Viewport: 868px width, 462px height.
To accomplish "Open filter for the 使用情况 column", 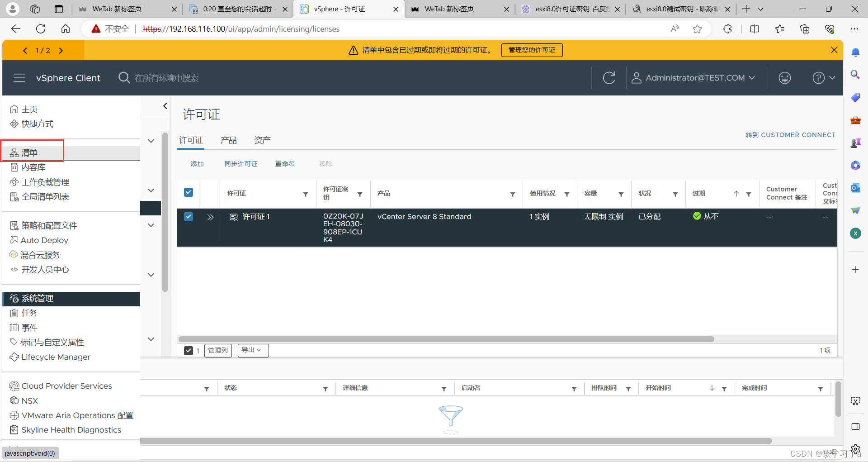I will (x=567, y=194).
